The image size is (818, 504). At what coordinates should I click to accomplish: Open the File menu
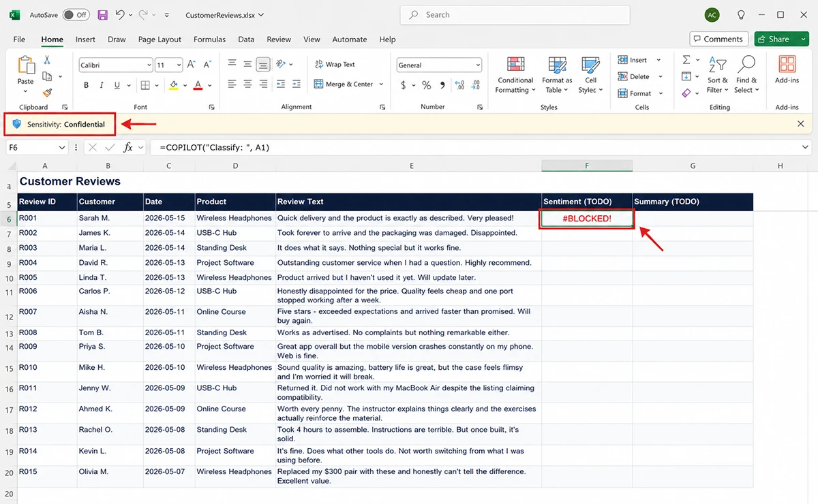coord(19,40)
